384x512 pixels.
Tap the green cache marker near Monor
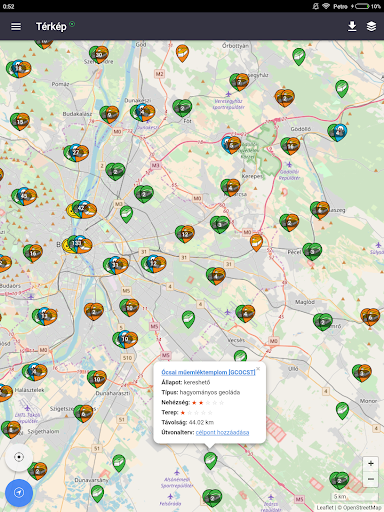click(342, 411)
